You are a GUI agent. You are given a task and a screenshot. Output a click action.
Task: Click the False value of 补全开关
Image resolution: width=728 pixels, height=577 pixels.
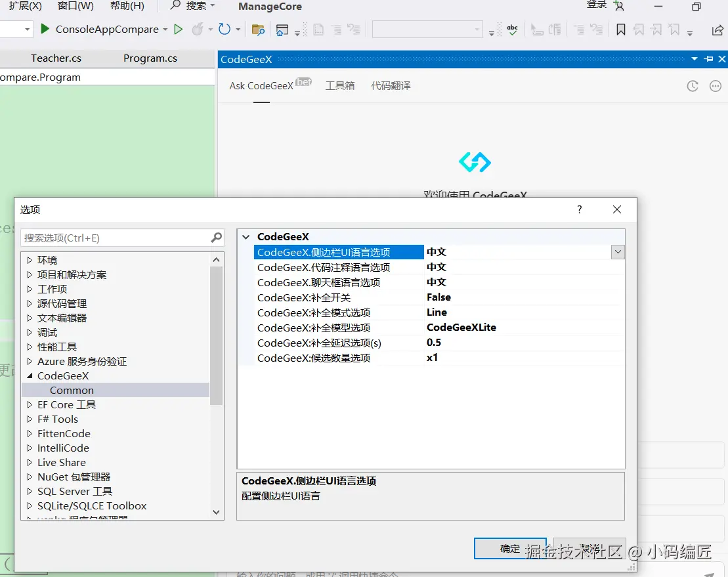click(x=439, y=297)
